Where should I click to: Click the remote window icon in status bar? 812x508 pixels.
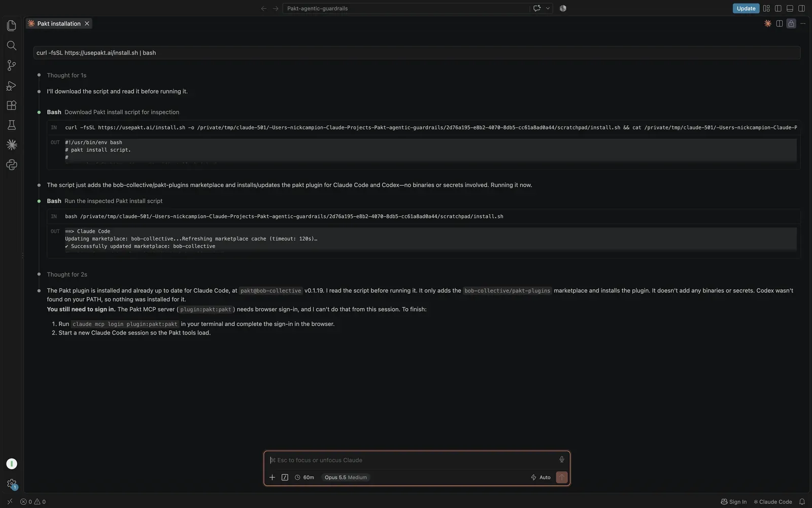[10, 502]
